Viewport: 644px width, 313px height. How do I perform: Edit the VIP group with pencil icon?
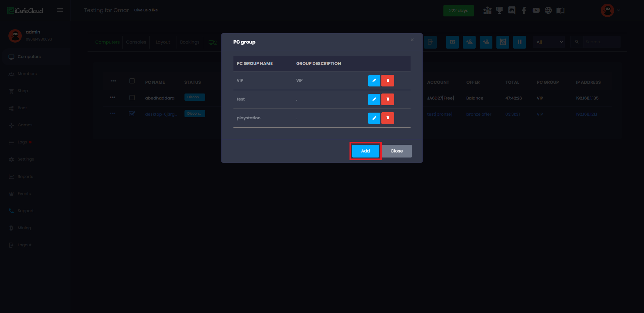pyautogui.click(x=374, y=80)
